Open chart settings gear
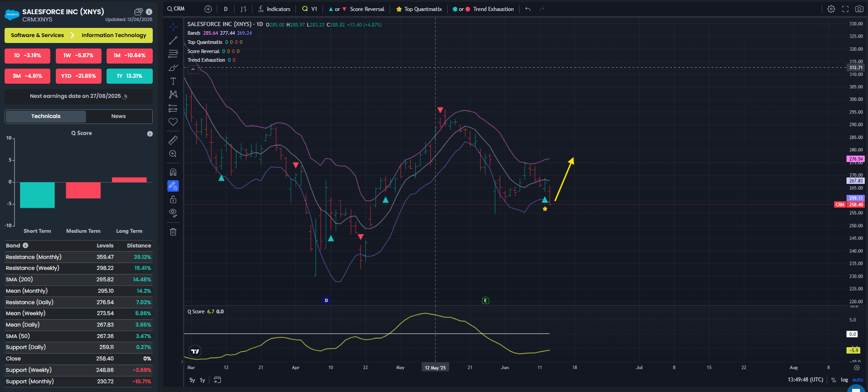868x392 pixels. point(831,9)
